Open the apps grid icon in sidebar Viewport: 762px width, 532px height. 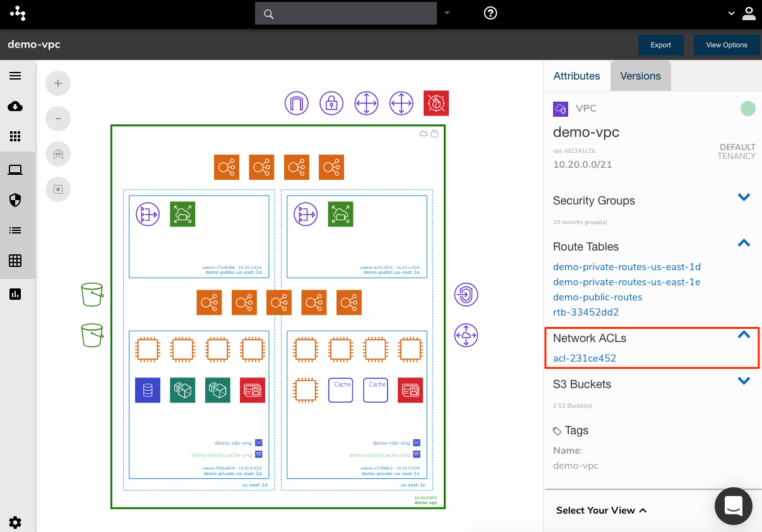tap(15, 136)
